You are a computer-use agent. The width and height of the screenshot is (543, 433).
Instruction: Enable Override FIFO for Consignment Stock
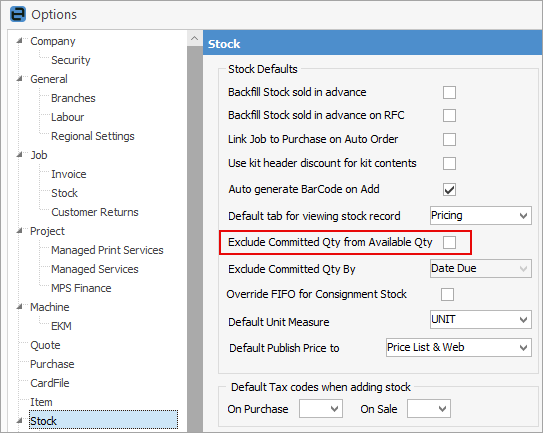tap(447, 294)
